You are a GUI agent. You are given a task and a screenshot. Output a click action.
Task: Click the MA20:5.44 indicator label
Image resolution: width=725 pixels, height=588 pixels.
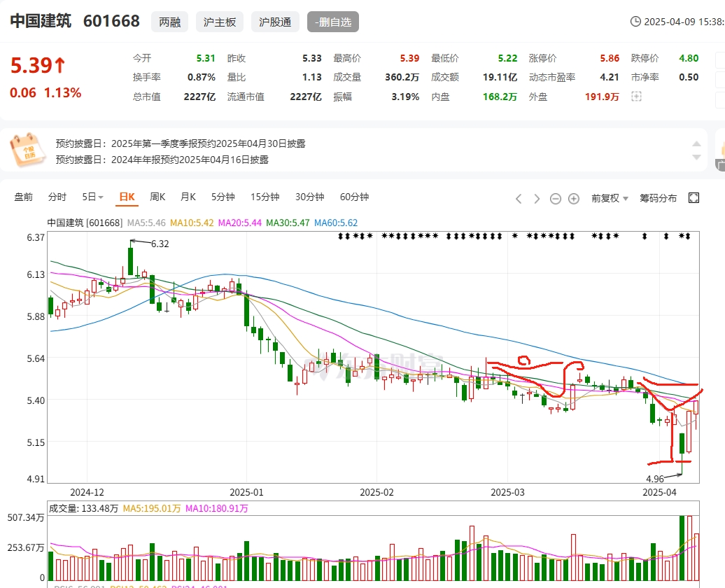tap(240, 223)
